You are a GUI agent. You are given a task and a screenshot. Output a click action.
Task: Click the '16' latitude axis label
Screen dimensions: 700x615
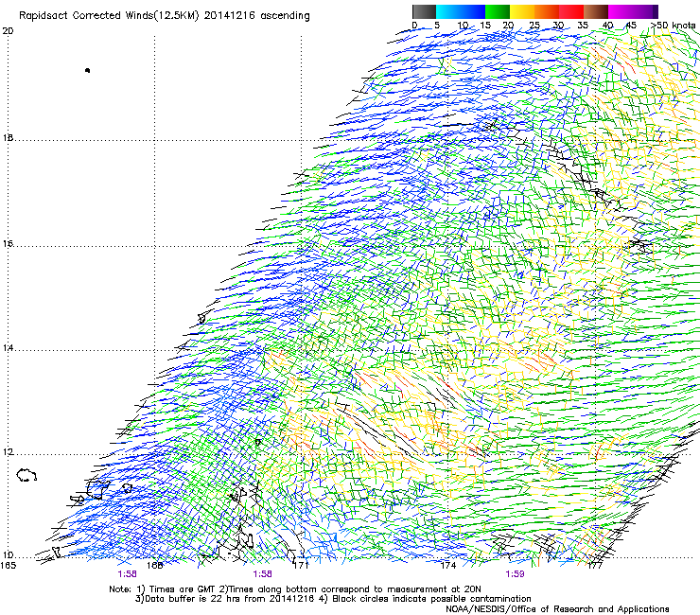[x=8, y=244]
